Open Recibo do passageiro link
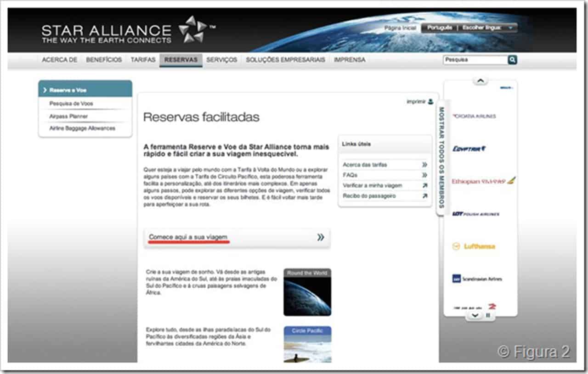 point(369,196)
